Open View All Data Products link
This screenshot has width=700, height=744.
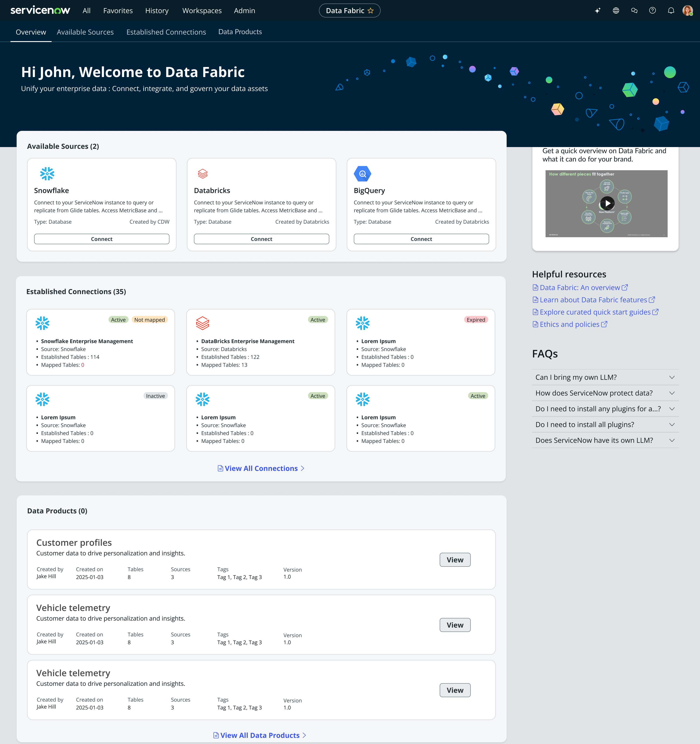[x=260, y=735]
